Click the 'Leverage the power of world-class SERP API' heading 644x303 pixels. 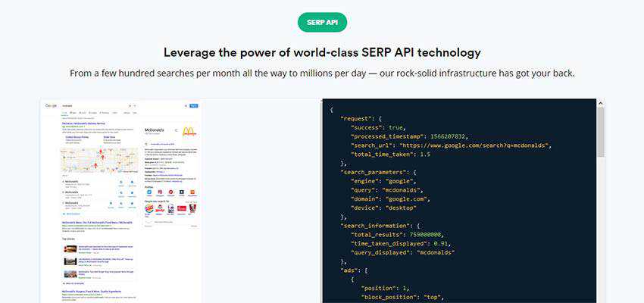(322, 52)
